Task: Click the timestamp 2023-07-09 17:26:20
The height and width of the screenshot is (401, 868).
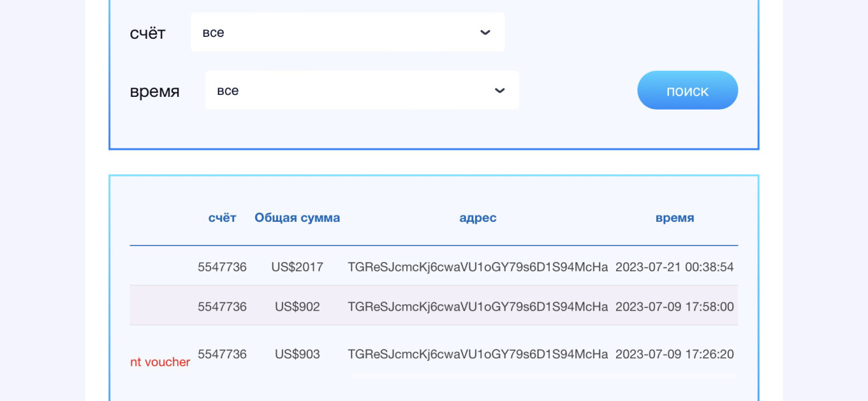Action: (x=674, y=354)
